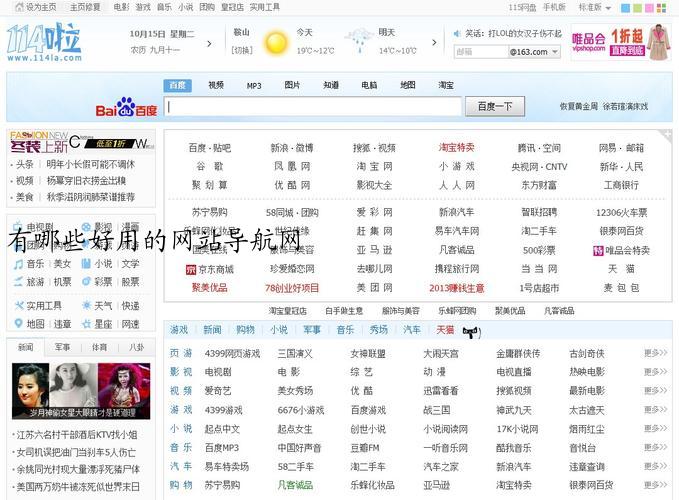
Task: Click the film reel icon beside 影视
Action: click(86, 227)
